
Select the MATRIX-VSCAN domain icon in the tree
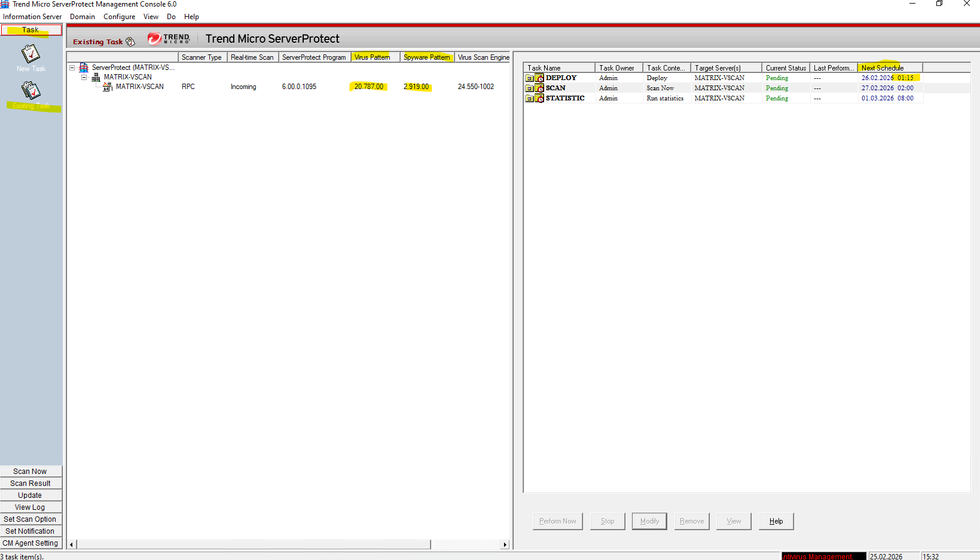click(96, 77)
